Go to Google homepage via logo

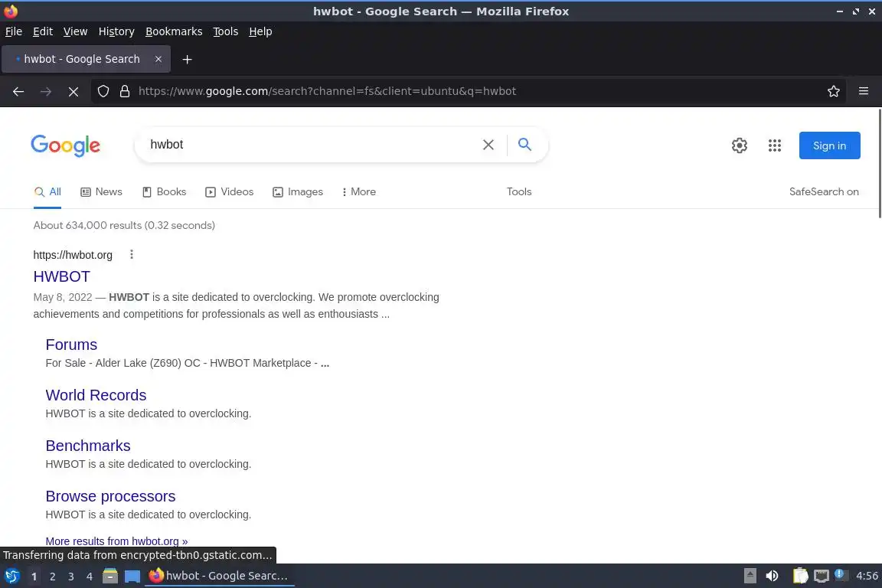click(x=65, y=145)
